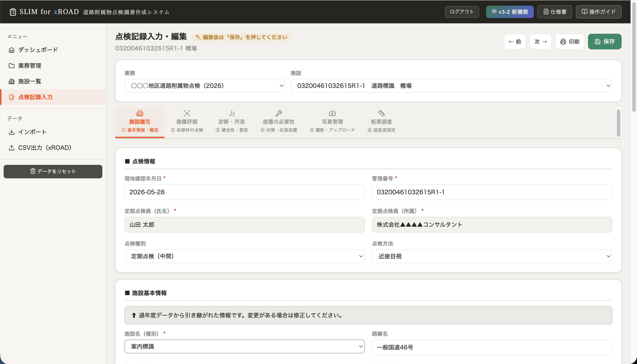Open the 写真管理 tab

(332, 122)
